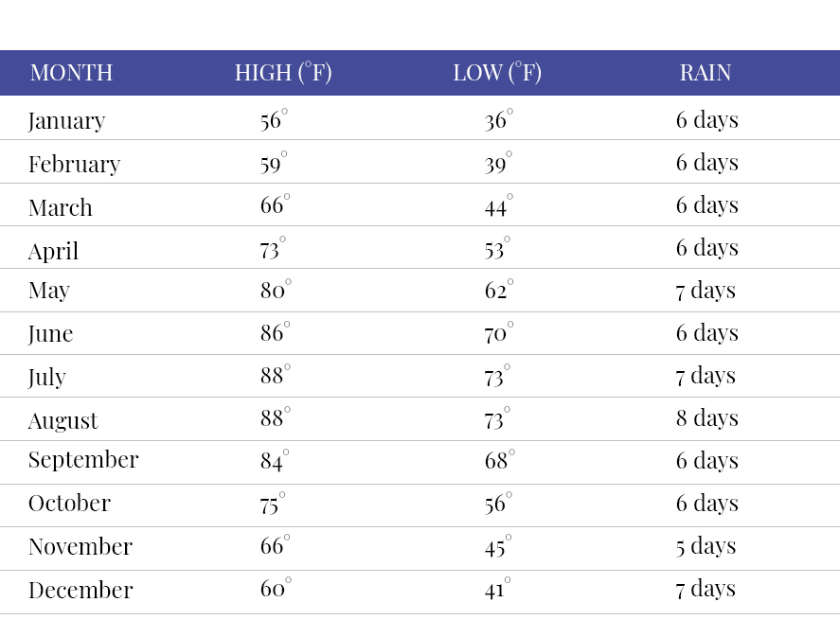This screenshot has height=620, width=840.
Task: Click May's high temperature of 80°
Action: point(276,291)
